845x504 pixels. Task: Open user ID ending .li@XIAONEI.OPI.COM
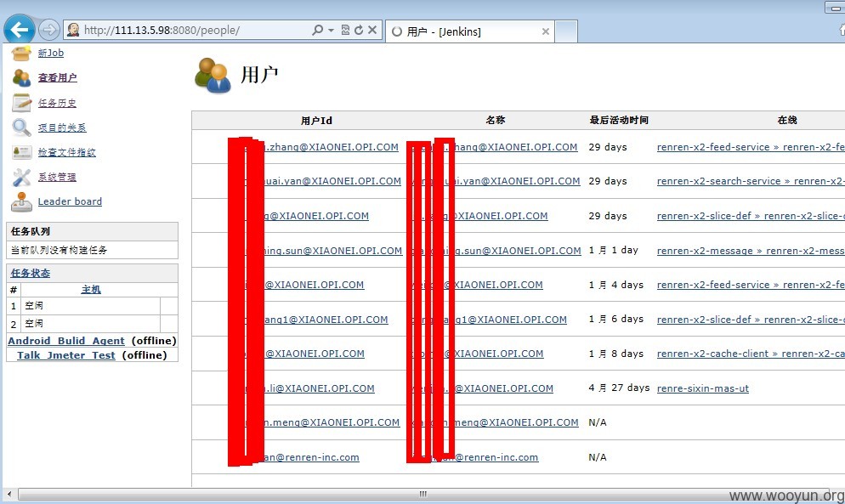(x=319, y=388)
